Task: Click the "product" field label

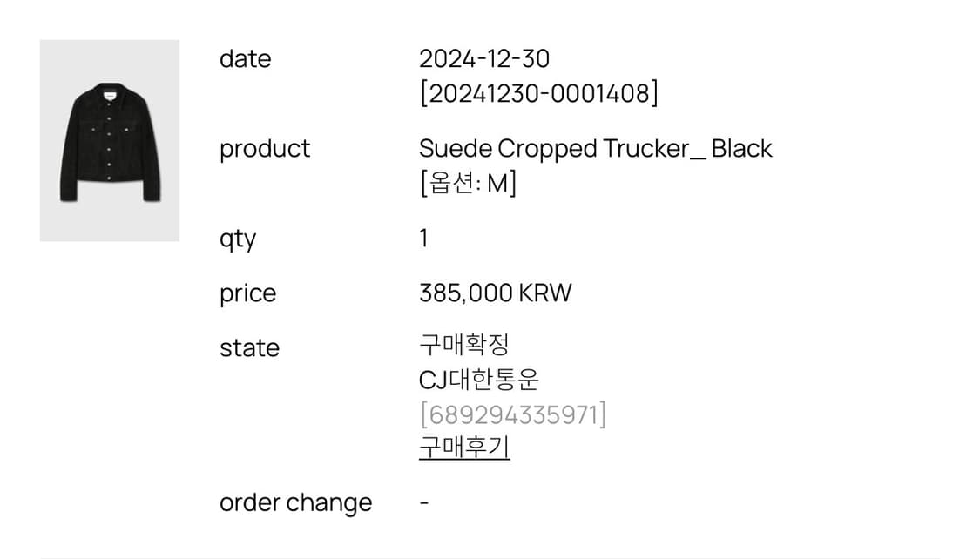Action: click(264, 149)
